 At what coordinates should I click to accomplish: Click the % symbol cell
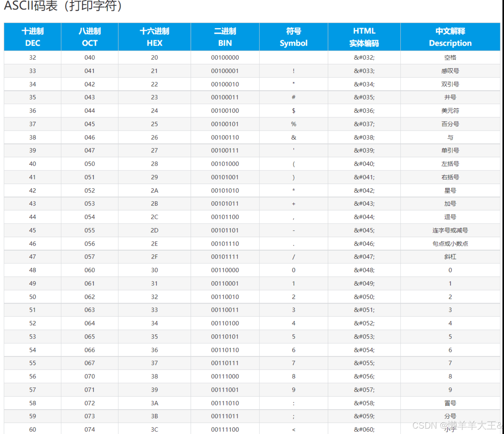coord(293,124)
